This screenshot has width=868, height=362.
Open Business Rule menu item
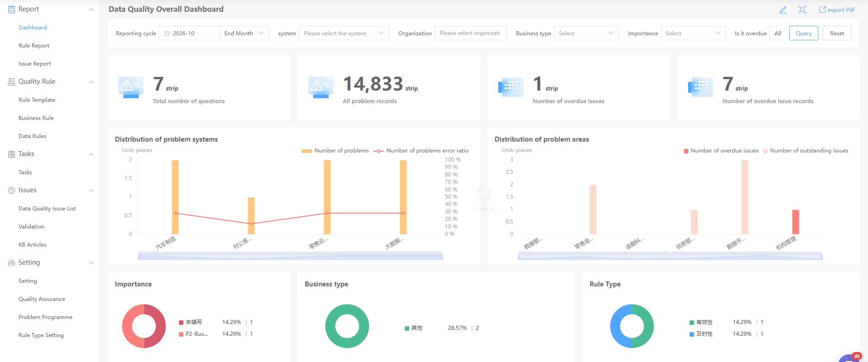tap(36, 118)
